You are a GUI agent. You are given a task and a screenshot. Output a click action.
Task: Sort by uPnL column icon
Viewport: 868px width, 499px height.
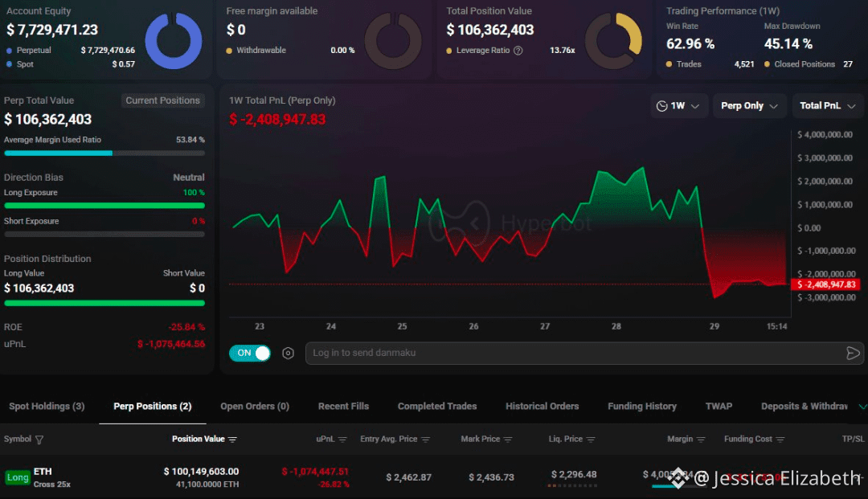pos(342,440)
